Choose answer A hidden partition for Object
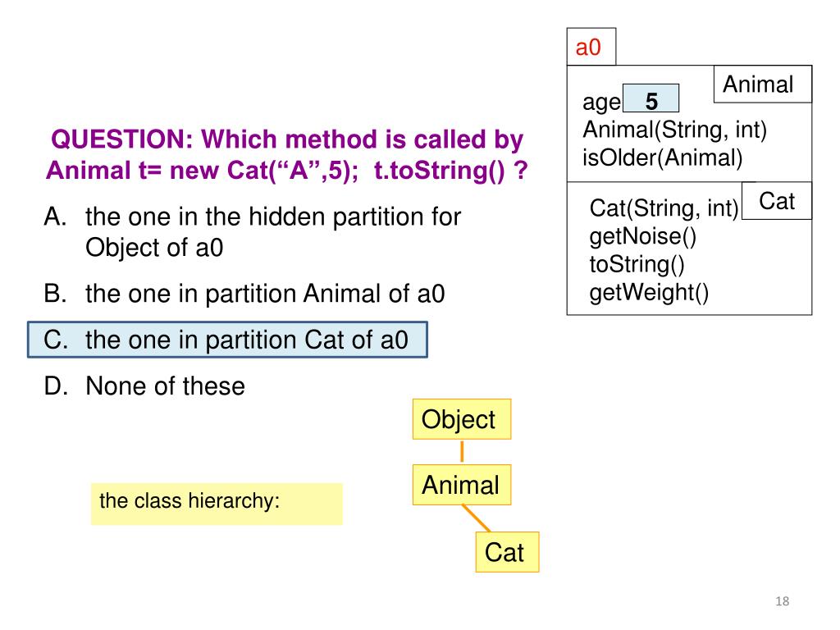Viewport: 840px width, 630px height. (x=253, y=232)
